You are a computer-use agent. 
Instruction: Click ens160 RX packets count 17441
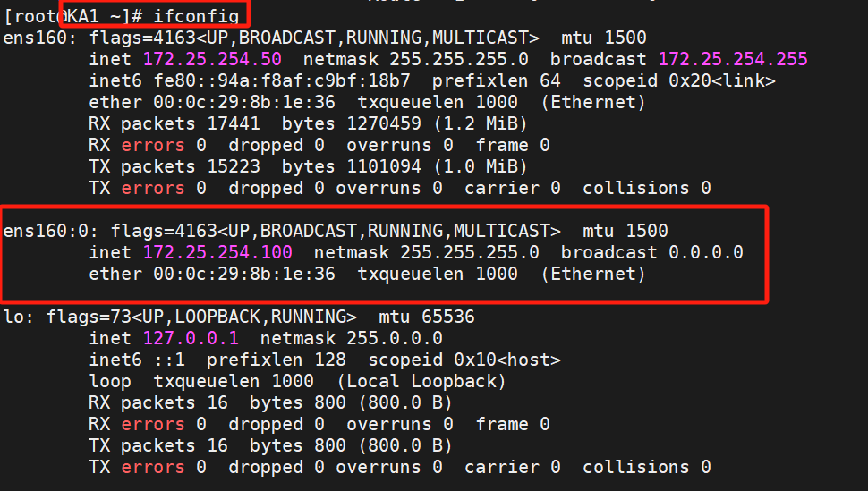tap(234, 123)
